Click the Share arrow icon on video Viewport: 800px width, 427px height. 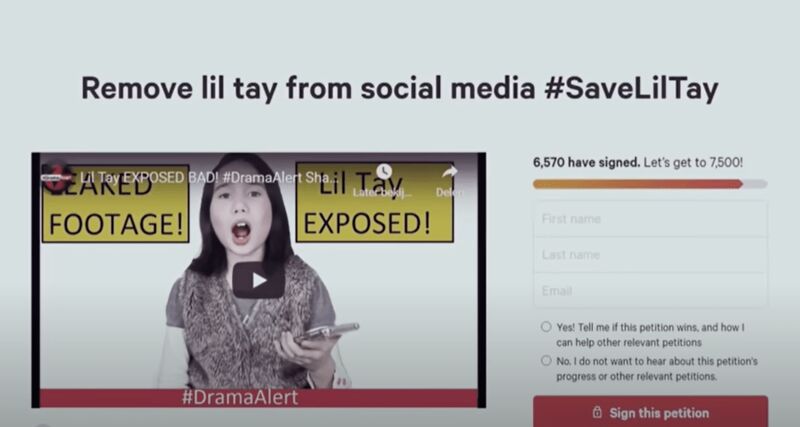[x=449, y=173]
